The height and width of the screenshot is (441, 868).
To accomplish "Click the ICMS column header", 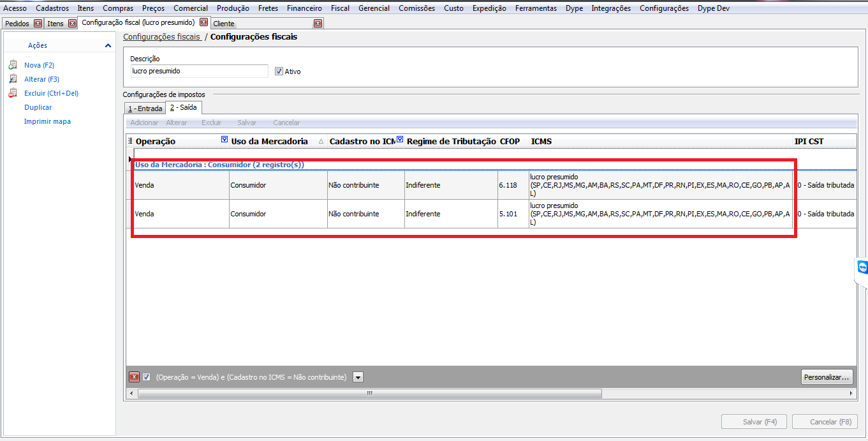I will pyautogui.click(x=660, y=141).
